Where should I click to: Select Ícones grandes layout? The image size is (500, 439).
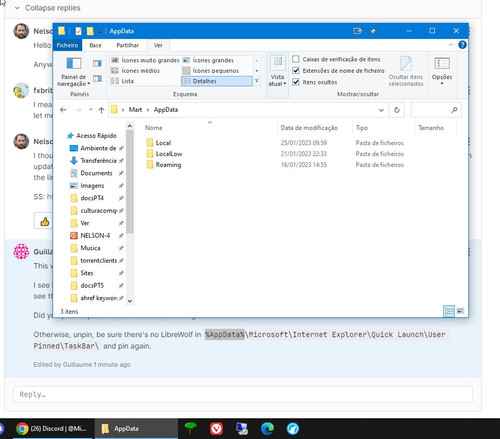pyautogui.click(x=208, y=60)
